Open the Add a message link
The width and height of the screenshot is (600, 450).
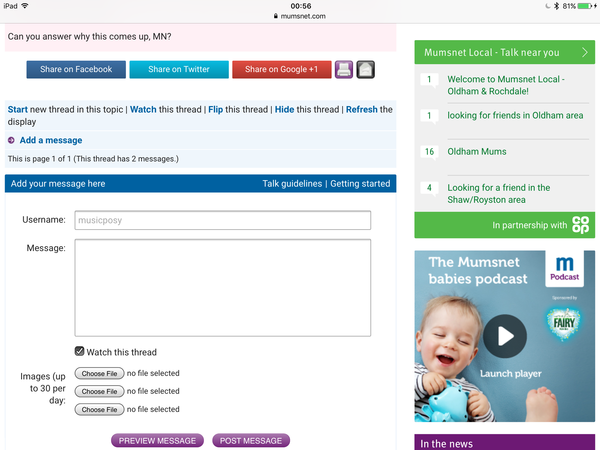coord(51,140)
